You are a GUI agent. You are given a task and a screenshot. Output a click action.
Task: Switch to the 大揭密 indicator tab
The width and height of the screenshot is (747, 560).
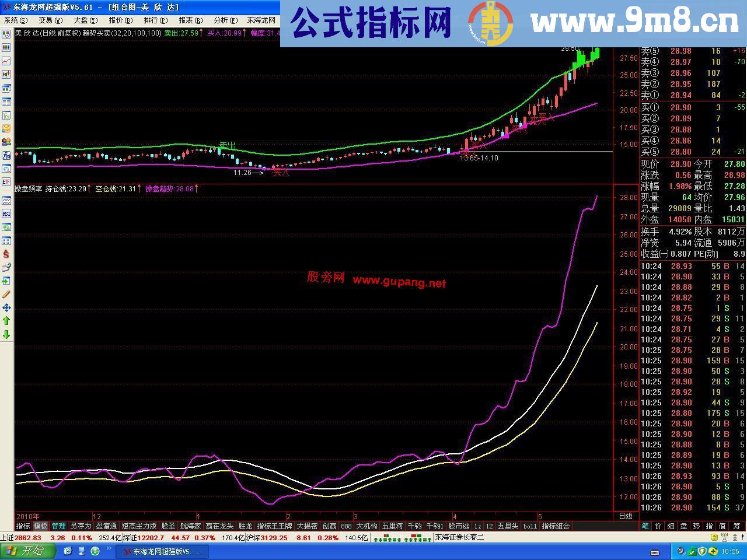click(307, 526)
